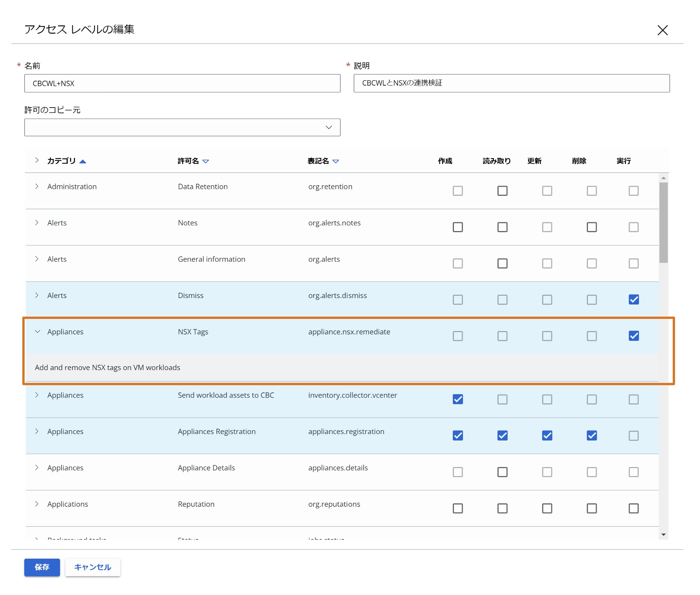Close the access level edit dialog
This screenshot has height=595, width=700.
click(x=662, y=30)
